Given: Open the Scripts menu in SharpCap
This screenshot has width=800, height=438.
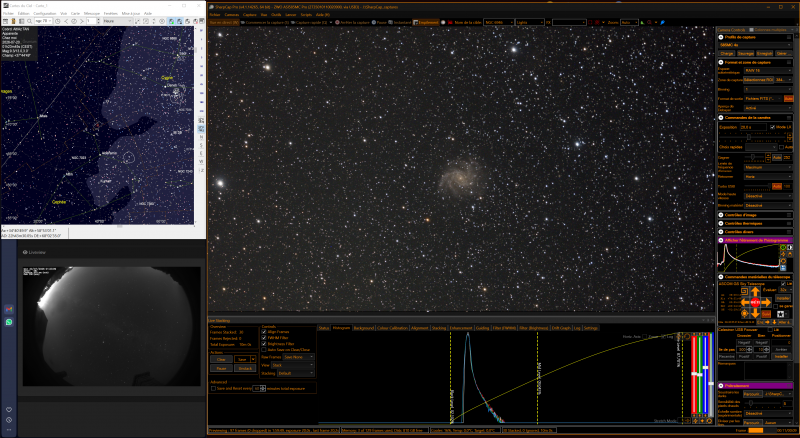Looking at the screenshot, I should 306,15.
